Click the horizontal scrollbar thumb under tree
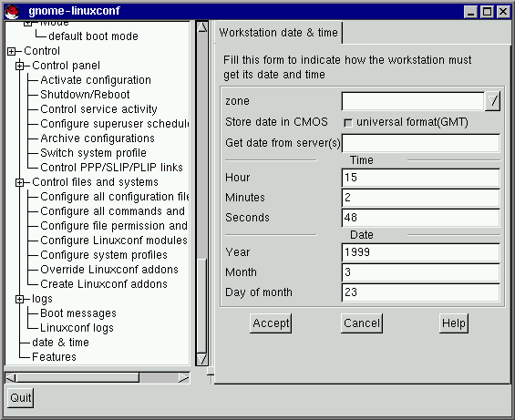Screen dimensions: 515x420 [x=77, y=378]
